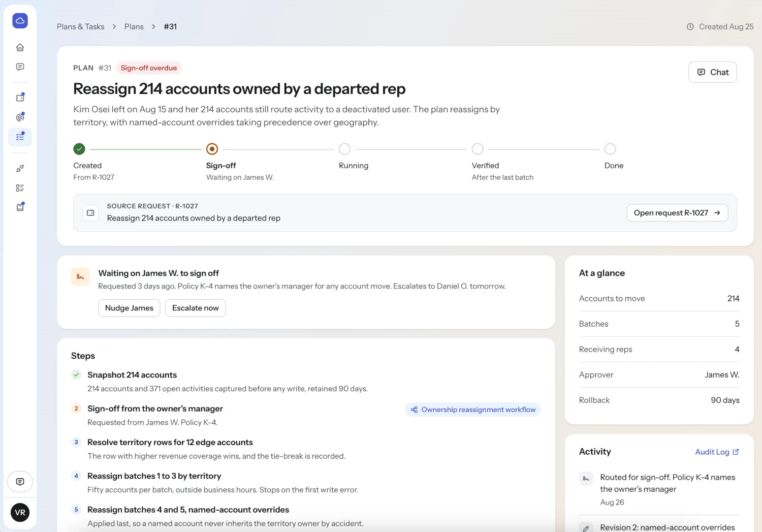Click the Accounts to move value "214"
The image size is (762, 532).
point(733,299)
